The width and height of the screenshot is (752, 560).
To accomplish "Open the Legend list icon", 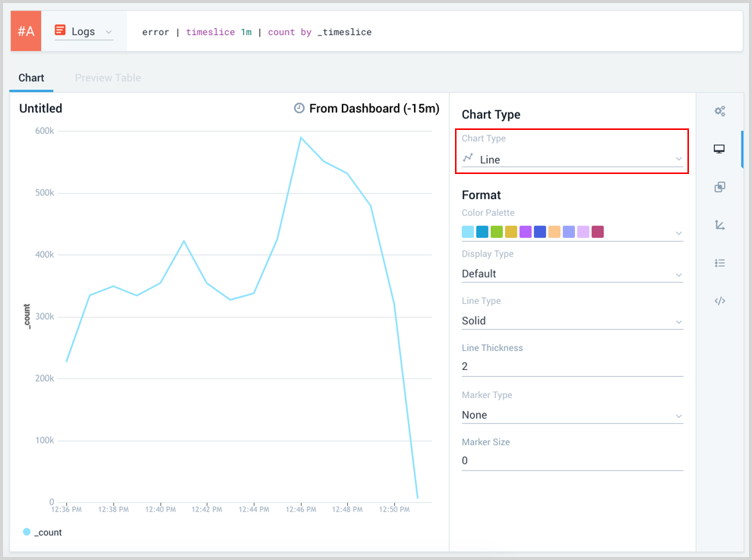I will tap(719, 263).
